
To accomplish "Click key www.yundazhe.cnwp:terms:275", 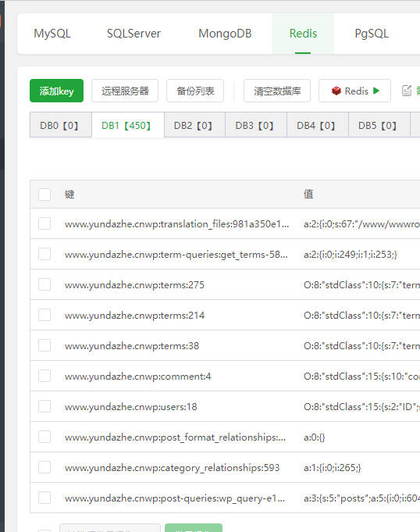I will [134, 284].
